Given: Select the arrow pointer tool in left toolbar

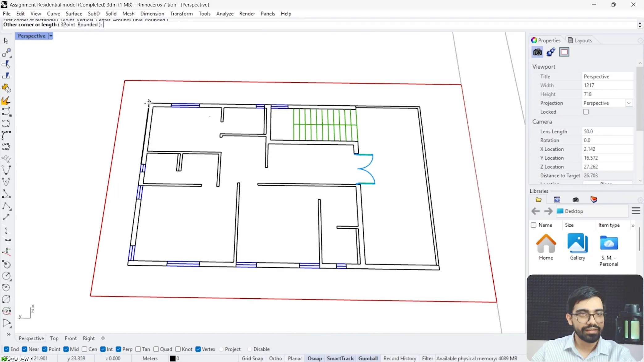Looking at the screenshot, I should point(6,40).
